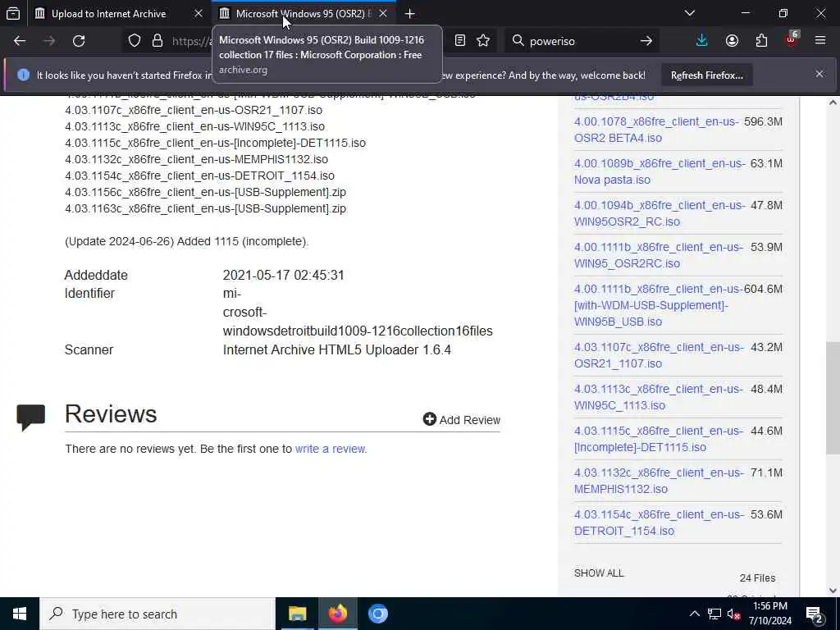Image resolution: width=840 pixels, height=630 pixels.
Task: Click the write a review link
Action: pos(330,449)
